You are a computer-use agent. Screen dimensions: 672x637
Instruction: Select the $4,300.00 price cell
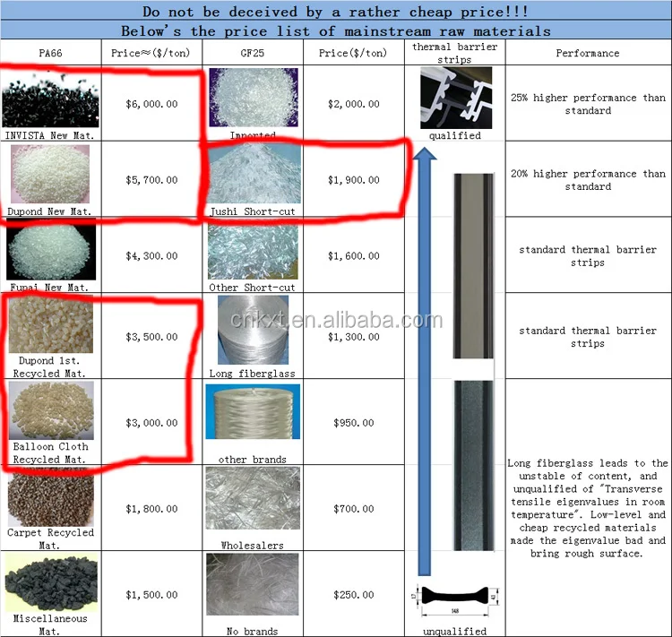pyautogui.click(x=151, y=256)
